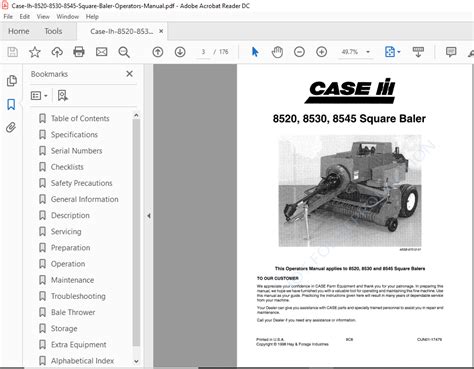Go to Checklists bookmark
Screen dimensions: 474x369
(x=67, y=167)
